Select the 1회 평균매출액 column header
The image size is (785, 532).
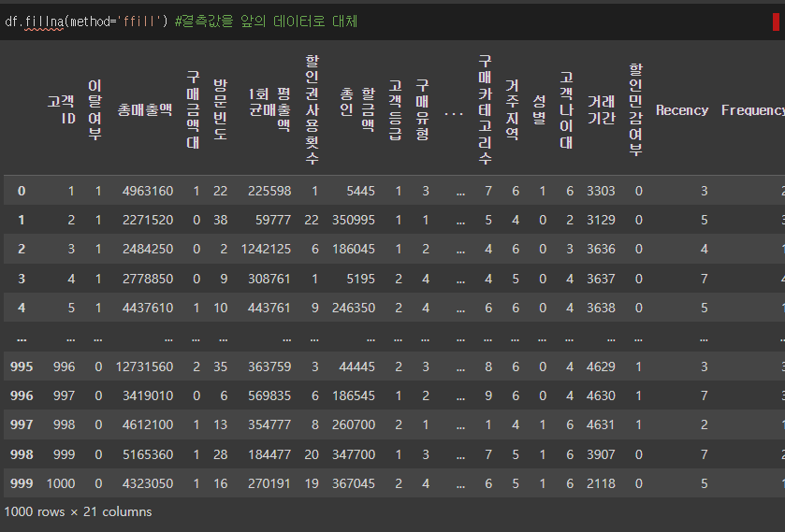click(x=269, y=109)
